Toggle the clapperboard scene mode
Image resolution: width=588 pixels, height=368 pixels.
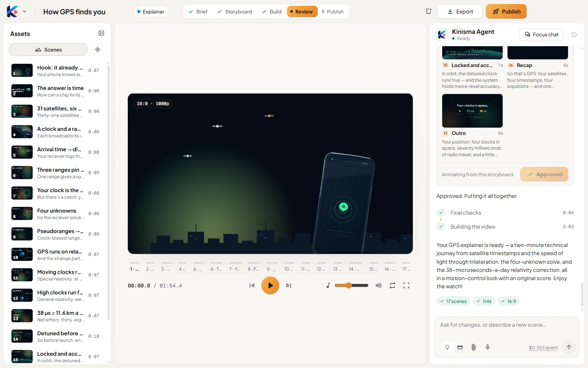click(460, 347)
